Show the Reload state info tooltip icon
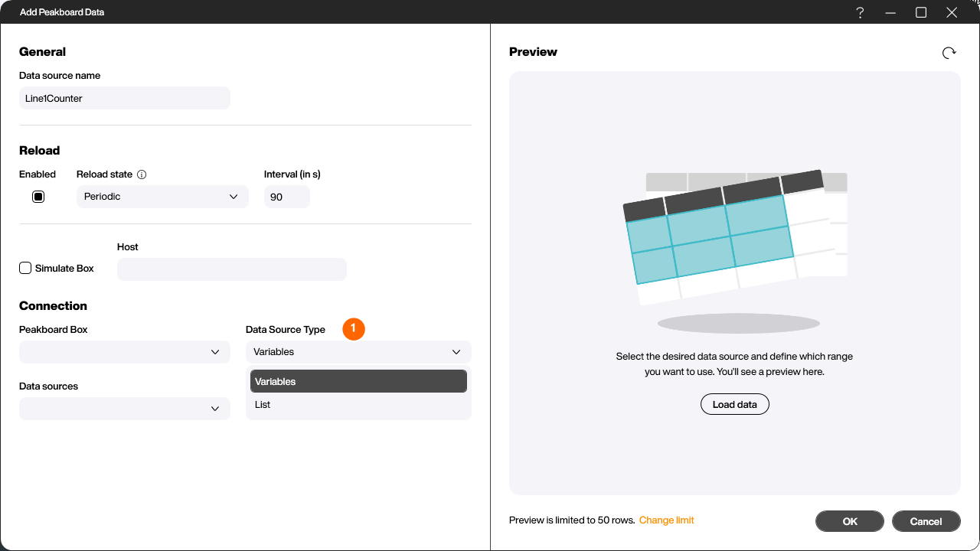 tap(142, 174)
